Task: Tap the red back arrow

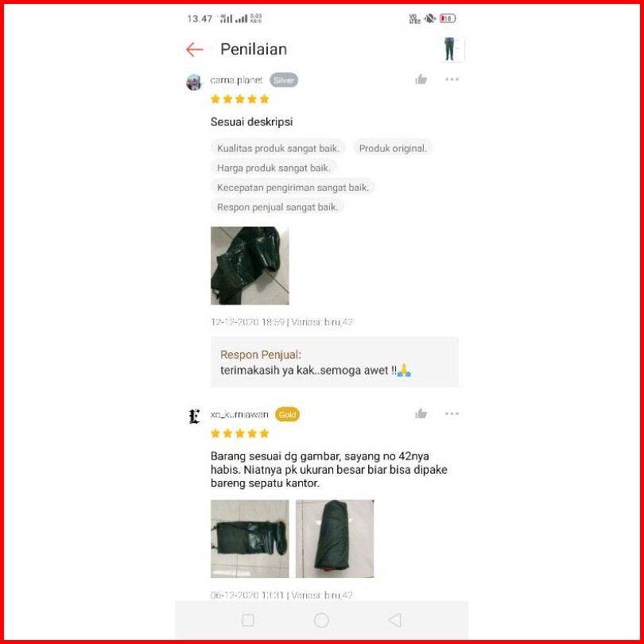Action: 195,50
